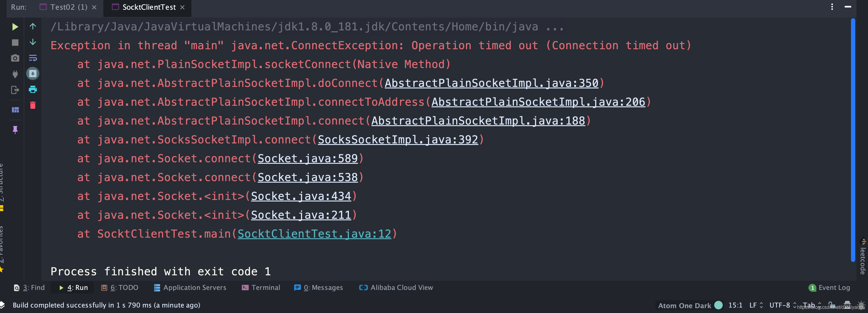Image resolution: width=868 pixels, height=313 pixels.
Task: Pin the run tab with pin icon
Action: pos(15,130)
